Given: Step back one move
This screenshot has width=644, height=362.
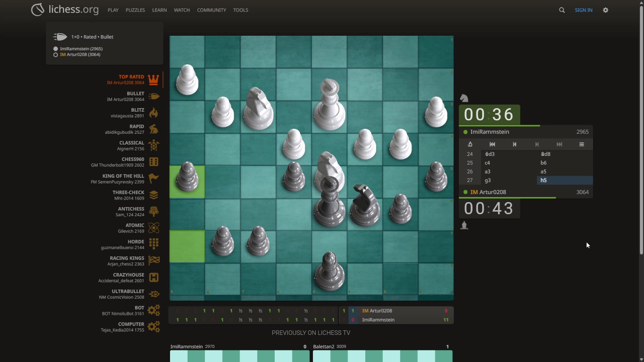Looking at the screenshot, I should pyautogui.click(x=515, y=144).
